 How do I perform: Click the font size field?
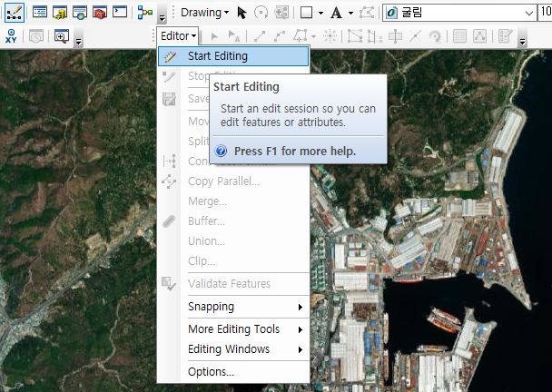pyautogui.click(x=545, y=13)
